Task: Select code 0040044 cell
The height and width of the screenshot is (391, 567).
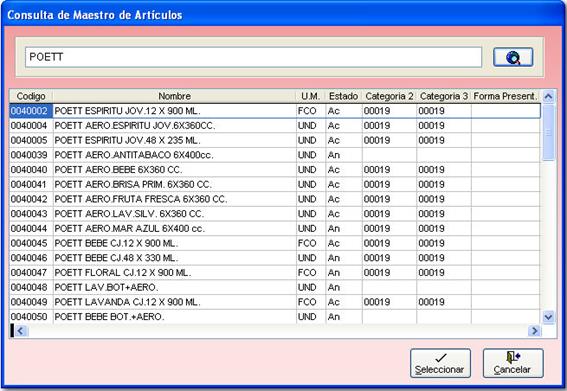Action: [31, 229]
